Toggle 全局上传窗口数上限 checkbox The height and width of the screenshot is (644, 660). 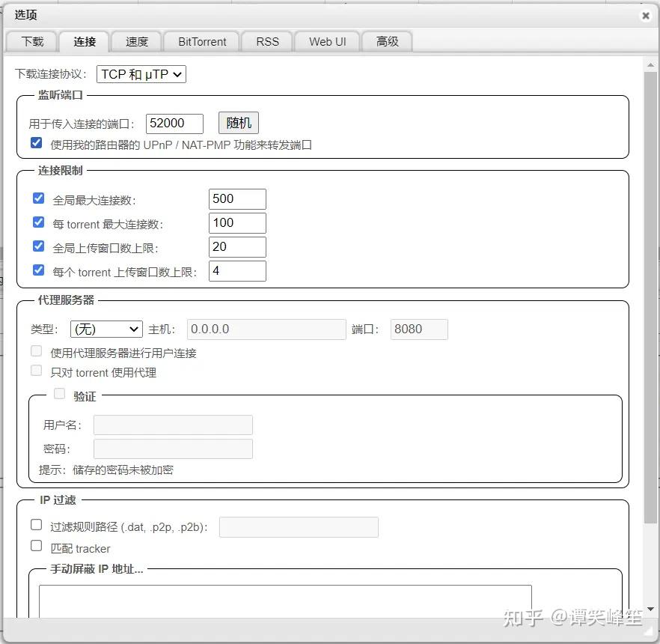(x=38, y=246)
